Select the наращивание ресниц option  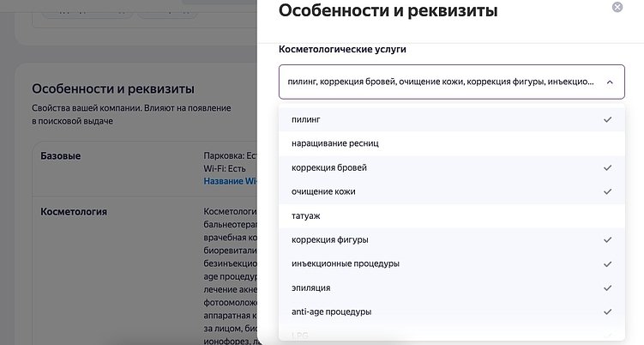(452, 143)
